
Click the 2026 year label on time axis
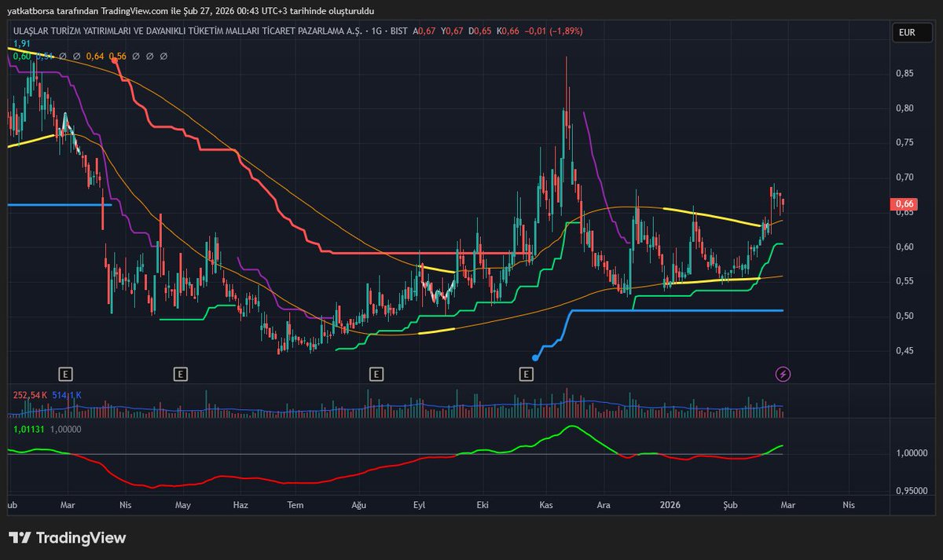670,507
